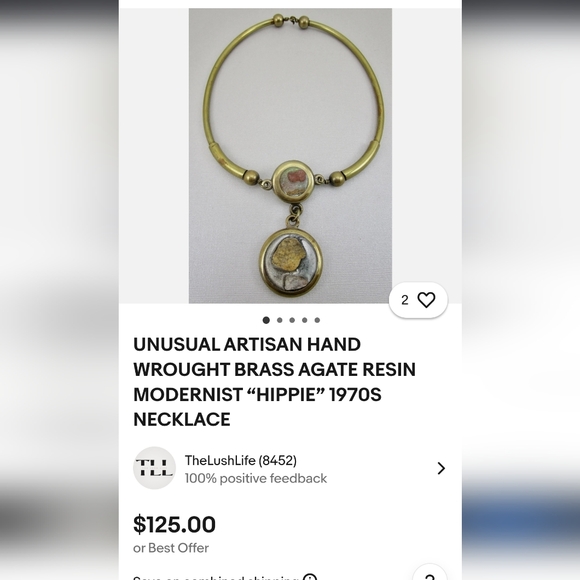Tap the heart icon to watch item
The height and width of the screenshot is (580, 580).
coord(426,300)
